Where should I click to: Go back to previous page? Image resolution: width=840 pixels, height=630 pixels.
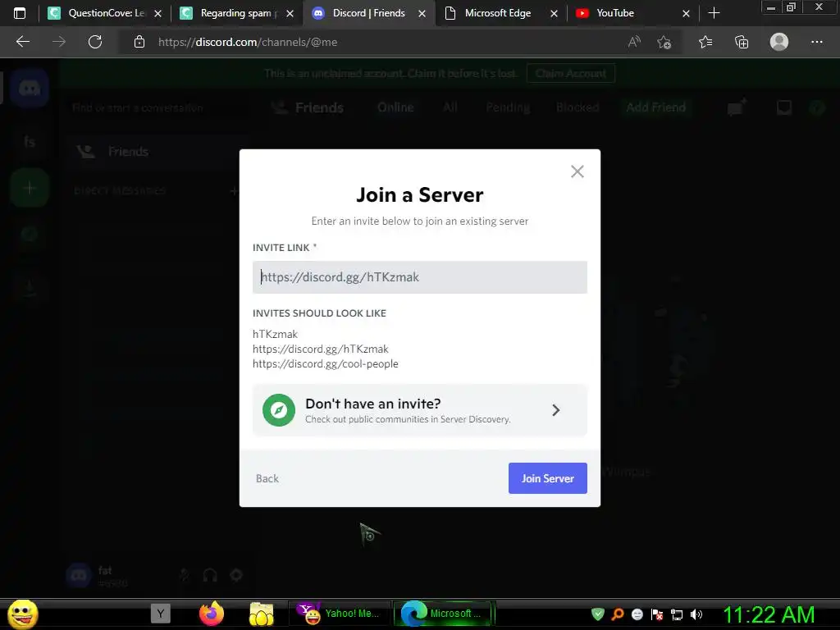pyautogui.click(x=22, y=42)
